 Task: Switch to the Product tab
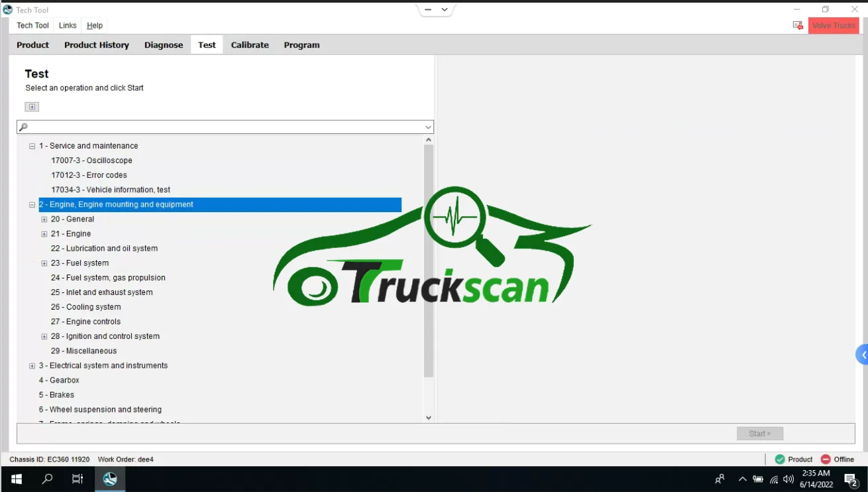click(33, 45)
